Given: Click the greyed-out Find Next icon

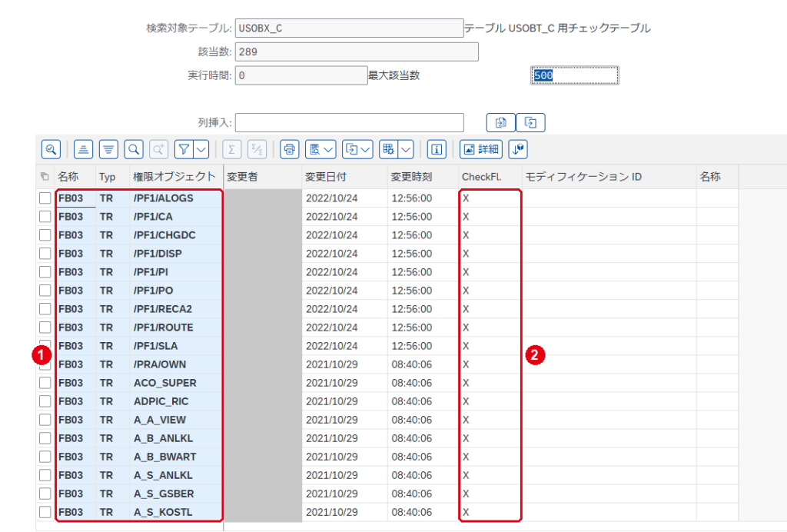Looking at the screenshot, I should [x=158, y=149].
